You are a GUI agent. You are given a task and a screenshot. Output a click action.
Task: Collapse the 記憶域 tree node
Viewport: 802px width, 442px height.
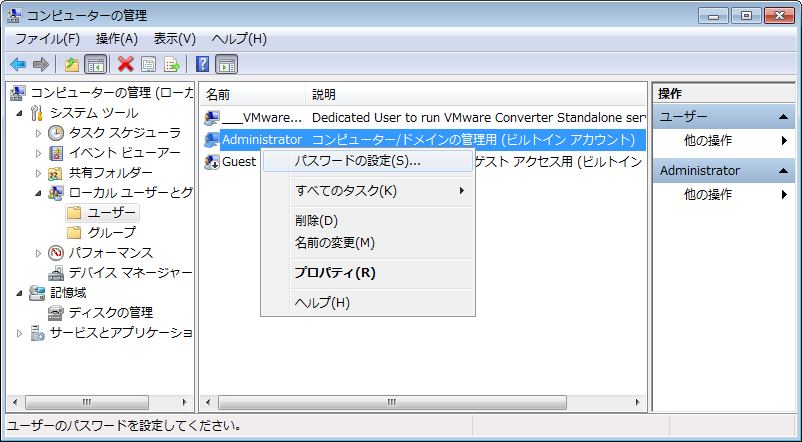[20, 294]
